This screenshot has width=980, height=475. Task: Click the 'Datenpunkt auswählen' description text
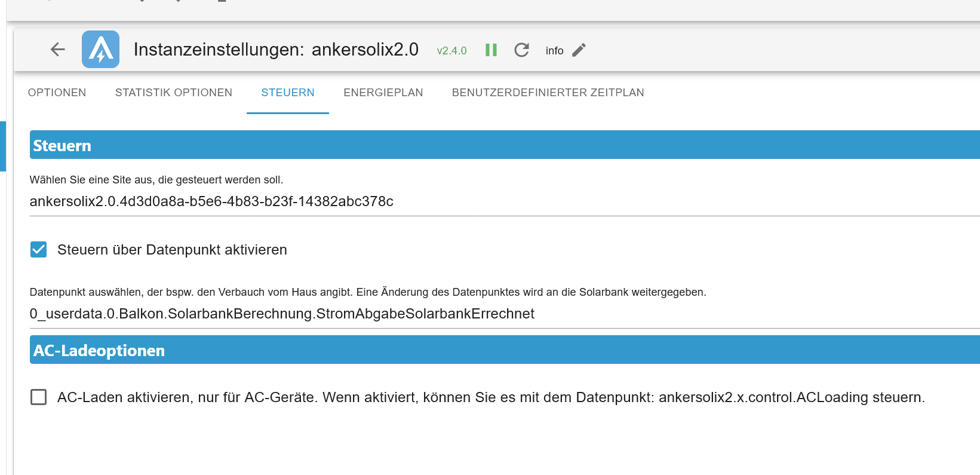[368, 292]
